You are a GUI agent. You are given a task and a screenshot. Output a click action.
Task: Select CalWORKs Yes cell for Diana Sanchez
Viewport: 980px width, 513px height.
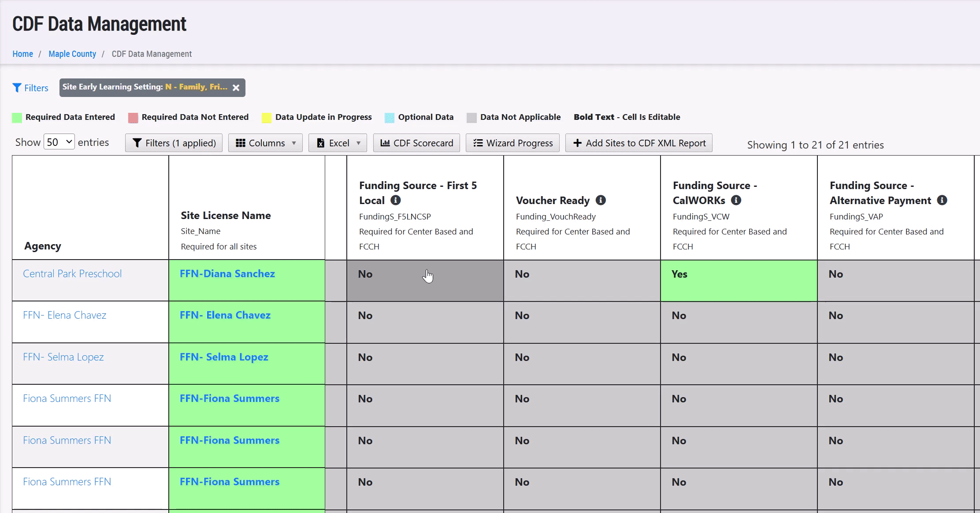[x=739, y=281]
